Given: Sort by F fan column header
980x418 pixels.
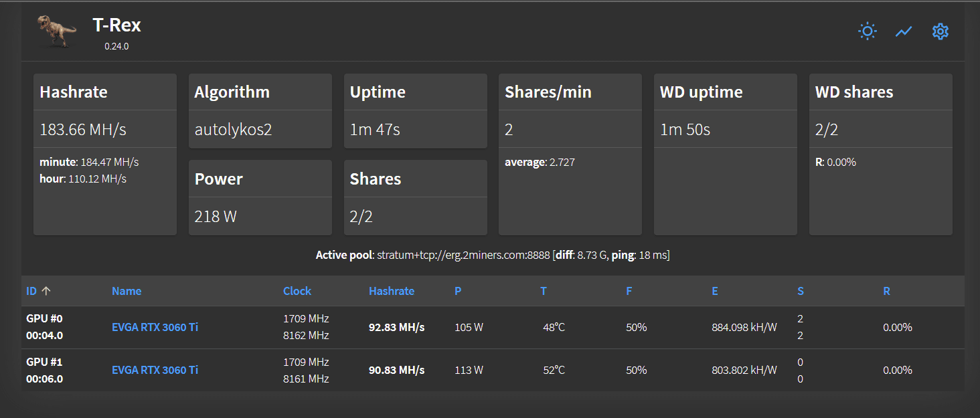Looking at the screenshot, I should tap(629, 291).
